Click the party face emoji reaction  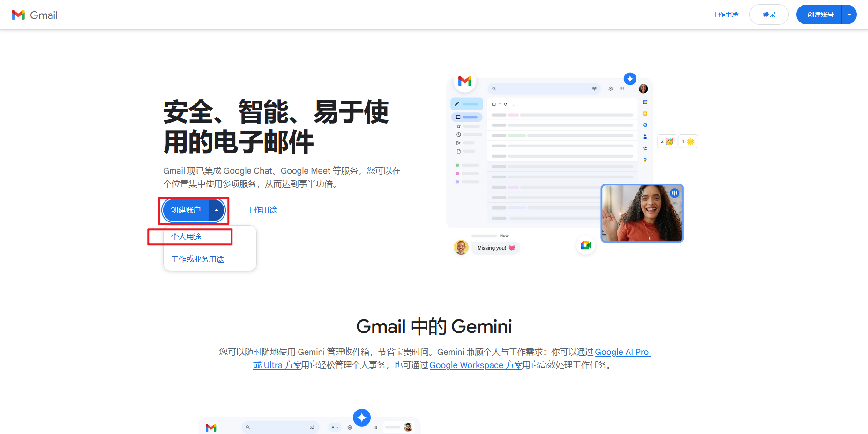669,141
